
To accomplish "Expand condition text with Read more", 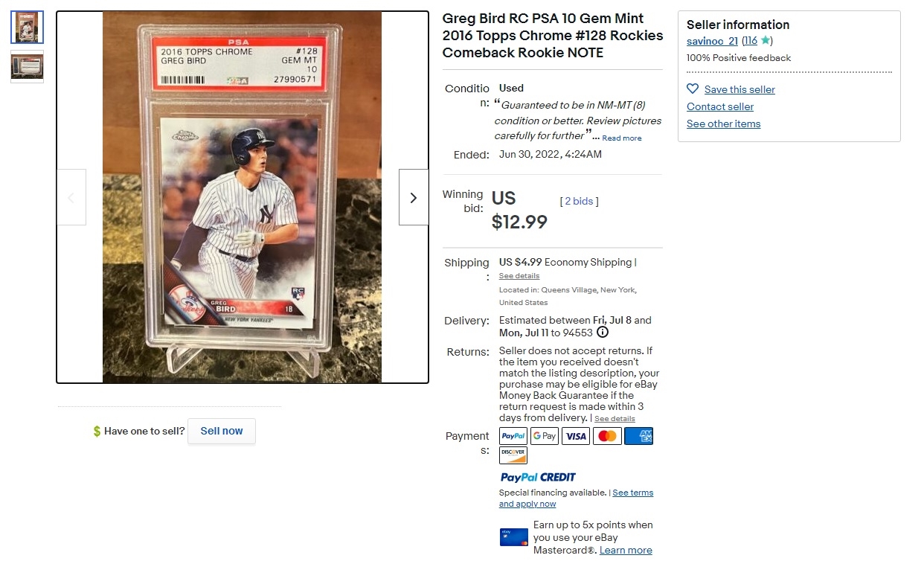I will 622,138.
